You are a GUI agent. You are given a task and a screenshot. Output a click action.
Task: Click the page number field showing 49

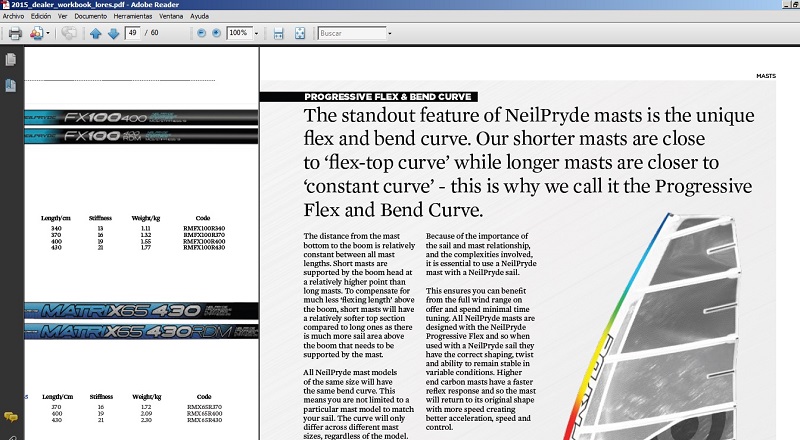(132, 33)
